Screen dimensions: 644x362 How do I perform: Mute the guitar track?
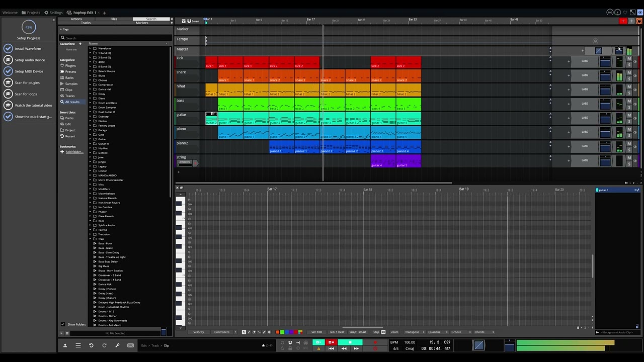[629, 115]
